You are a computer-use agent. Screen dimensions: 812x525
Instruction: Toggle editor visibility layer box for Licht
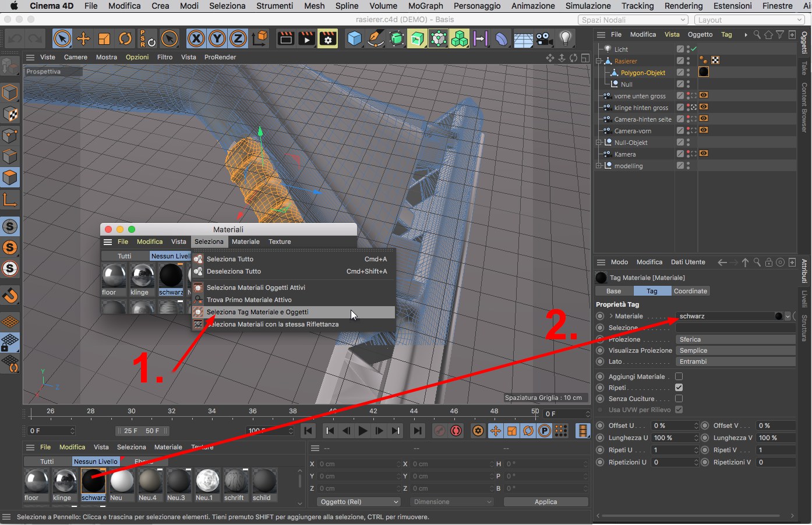pos(680,49)
